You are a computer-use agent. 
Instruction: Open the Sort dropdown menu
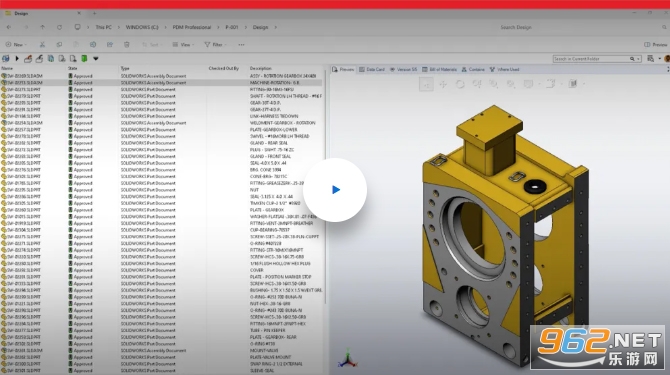151,44
